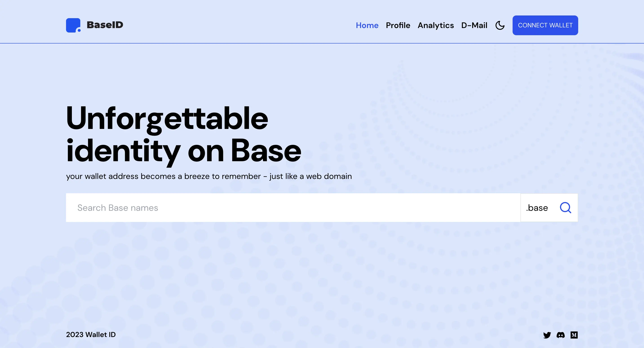
Task: Click the magnifying glass to search names
Action: point(566,207)
